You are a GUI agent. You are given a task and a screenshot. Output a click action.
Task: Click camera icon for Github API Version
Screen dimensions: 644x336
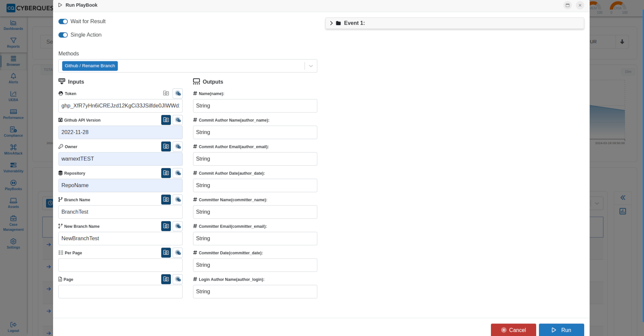166,120
